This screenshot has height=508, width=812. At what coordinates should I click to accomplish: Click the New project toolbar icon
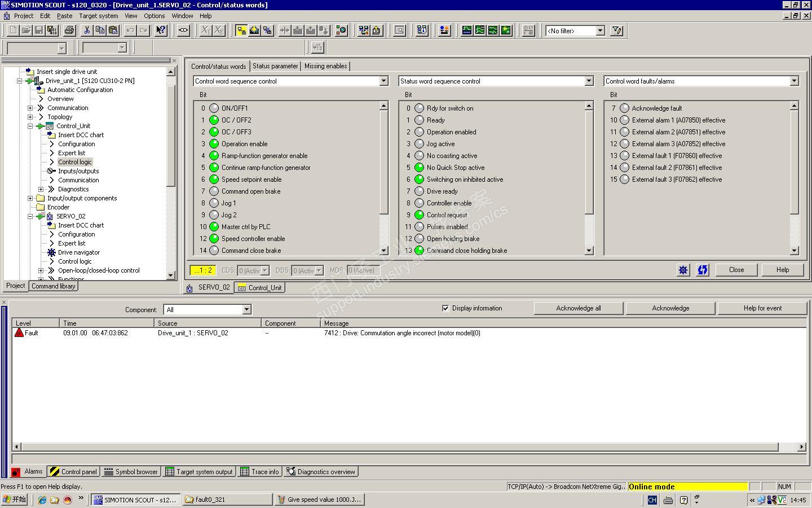tap(13, 30)
